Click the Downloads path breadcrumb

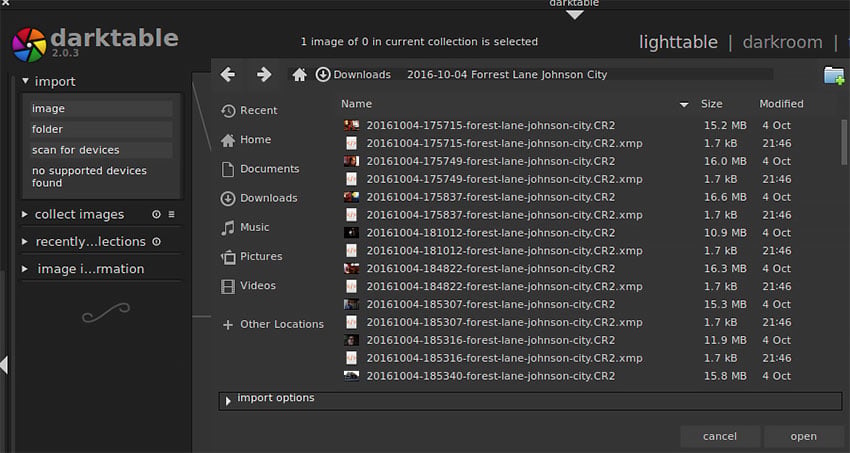[353, 75]
